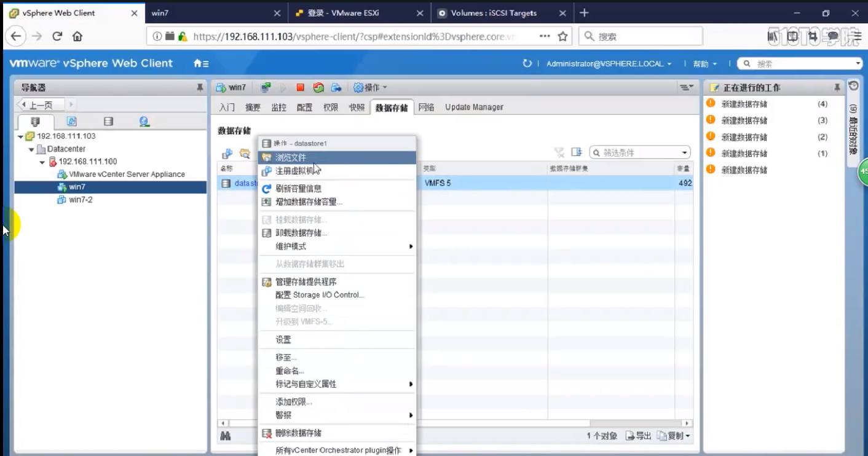
Task: Choose 删除数据存储 from the context menu
Action: (336, 433)
